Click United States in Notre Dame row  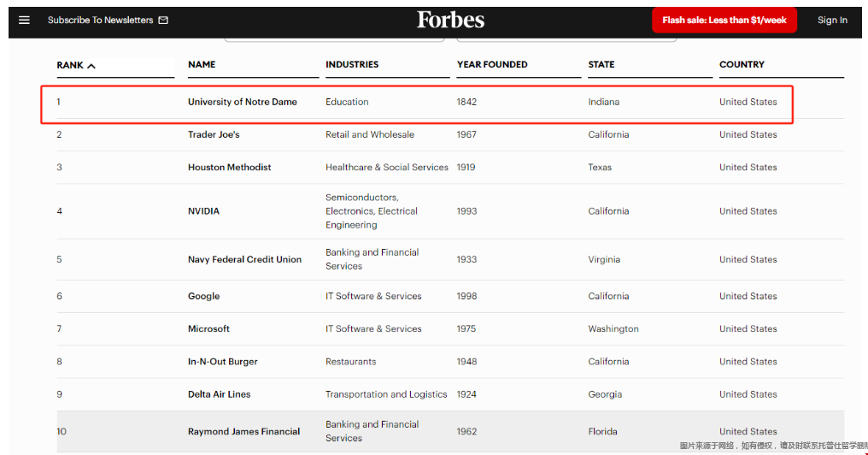coord(748,102)
